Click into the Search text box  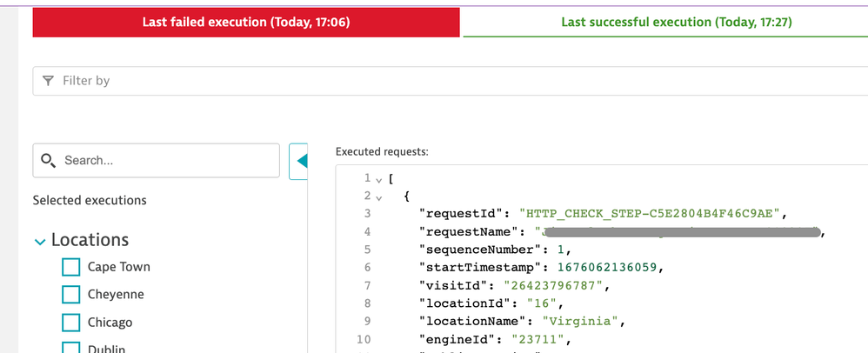[165, 161]
